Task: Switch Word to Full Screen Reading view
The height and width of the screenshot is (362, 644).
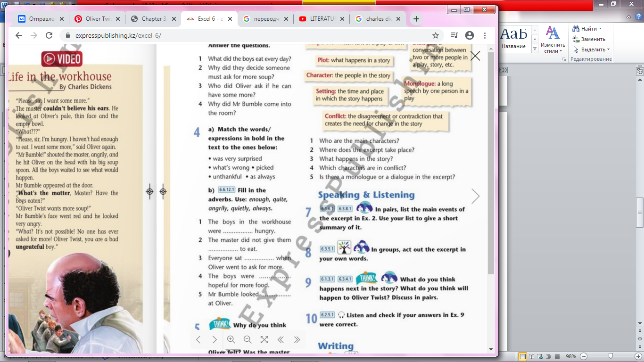Action: tap(531, 356)
